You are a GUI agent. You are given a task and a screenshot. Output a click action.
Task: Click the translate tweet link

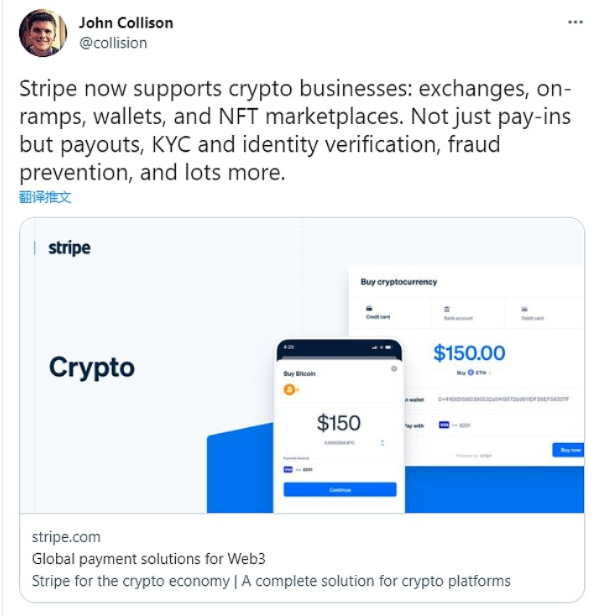(x=45, y=197)
